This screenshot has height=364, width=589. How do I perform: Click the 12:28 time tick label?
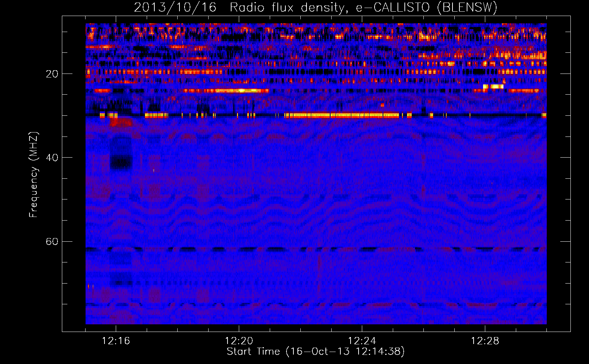[485, 341]
